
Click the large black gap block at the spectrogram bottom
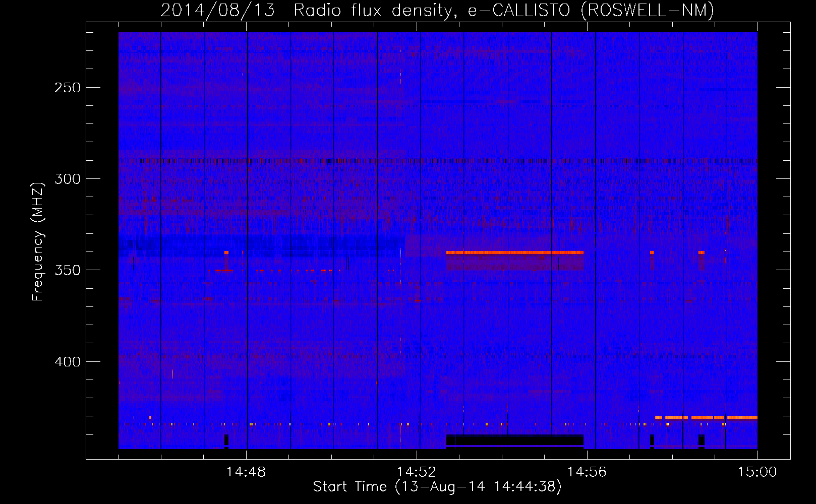(515, 440)
